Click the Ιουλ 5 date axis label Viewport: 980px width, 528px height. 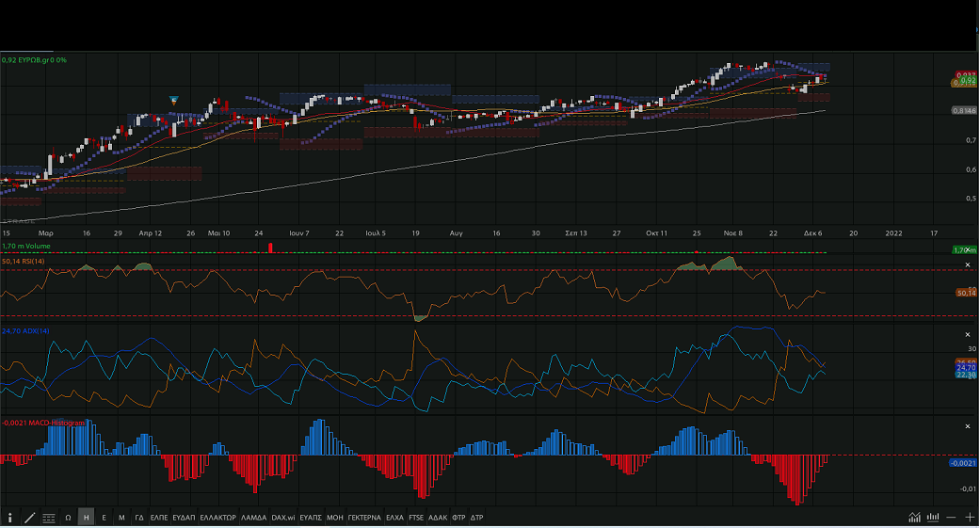(x=376, y=233)
